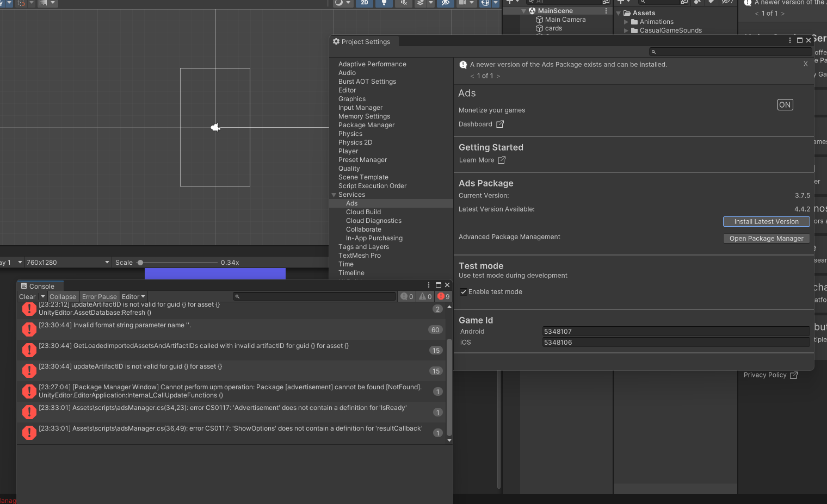Image resolution: width=827 pixels, height=504 pixels.
Task: Select cards object in Hierarchy
Action: 553,28
